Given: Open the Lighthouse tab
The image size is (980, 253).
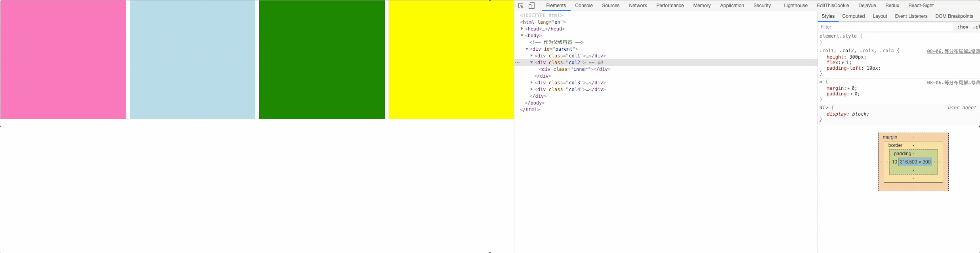Looking at the screenshot, I should [795, 6].
